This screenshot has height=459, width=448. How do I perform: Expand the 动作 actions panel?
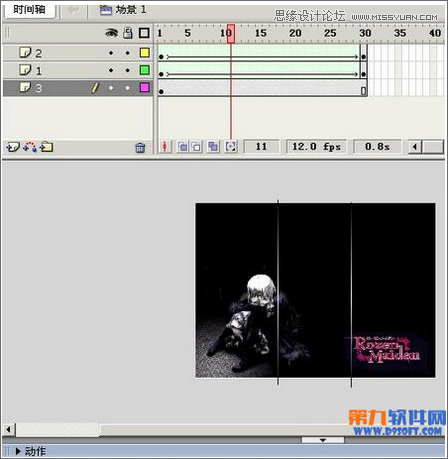coord(18,451)
